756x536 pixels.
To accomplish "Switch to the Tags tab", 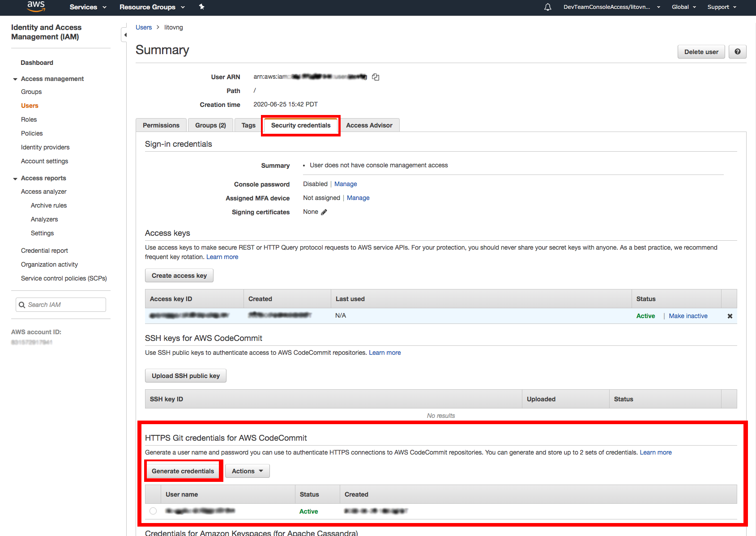I will tap(248, 125).
